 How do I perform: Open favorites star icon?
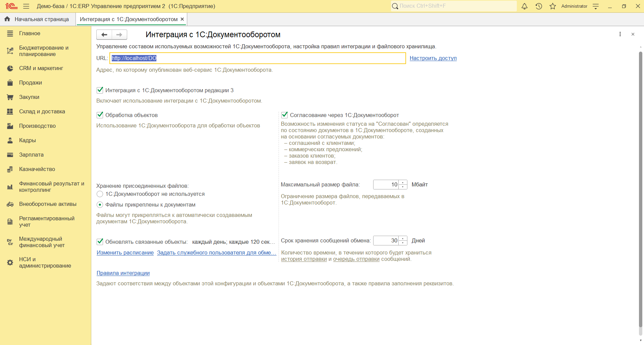(x=553, y=6)
